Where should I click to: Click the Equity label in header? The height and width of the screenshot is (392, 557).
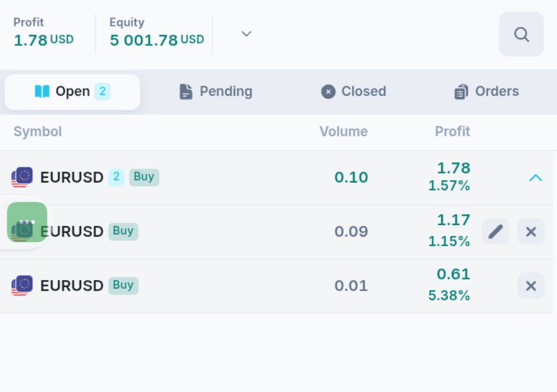(127, 22)
